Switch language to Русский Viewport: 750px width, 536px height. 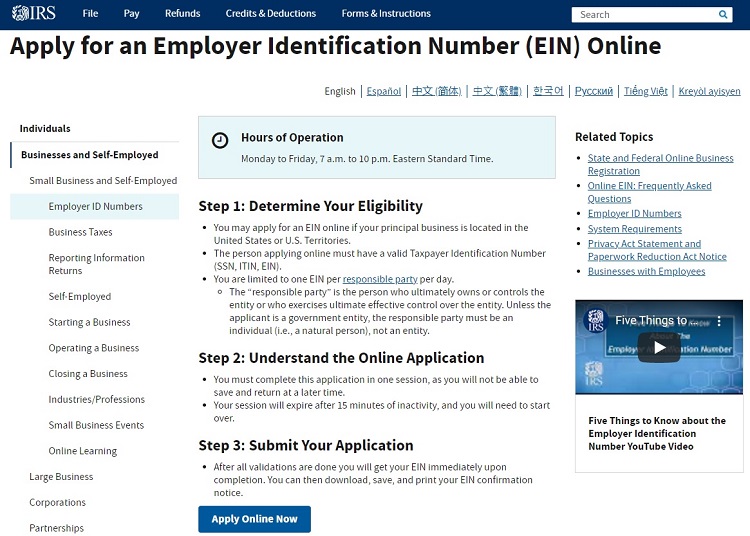click(x=594, y=91)
